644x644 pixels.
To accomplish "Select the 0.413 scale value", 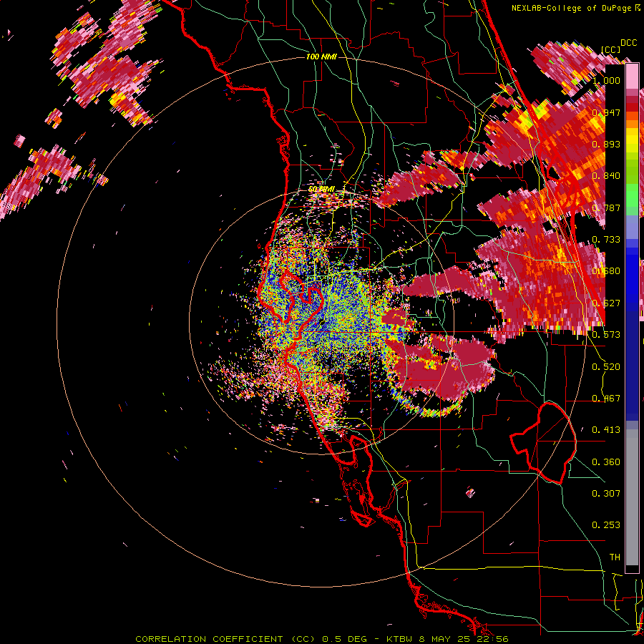I will coord(606,430).
